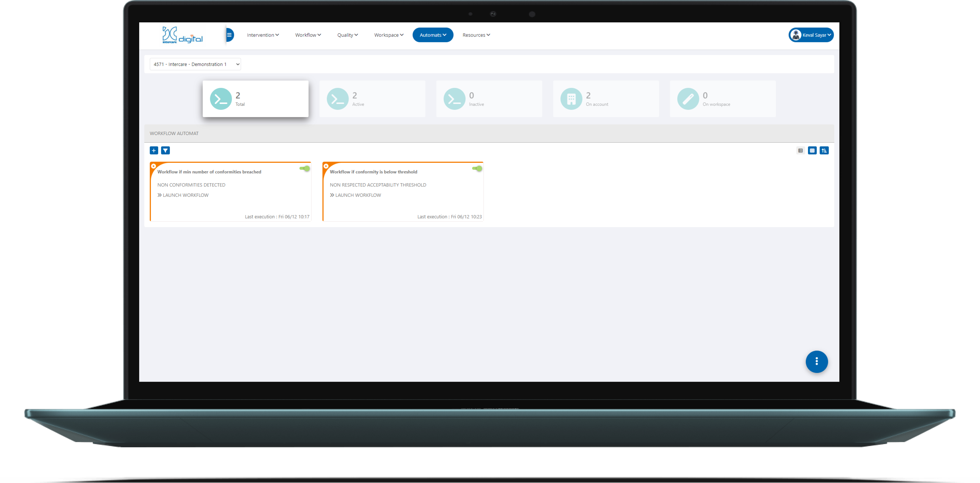This screenshot has height=483, width=980.
Task: Click the Keval Sayar avatar icon
Action: (x=796, y=35)
